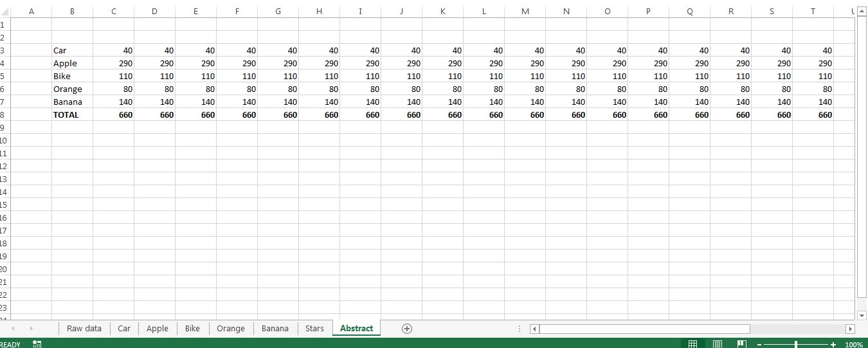Open the Banana sheet tab

(x=275, y=328)
